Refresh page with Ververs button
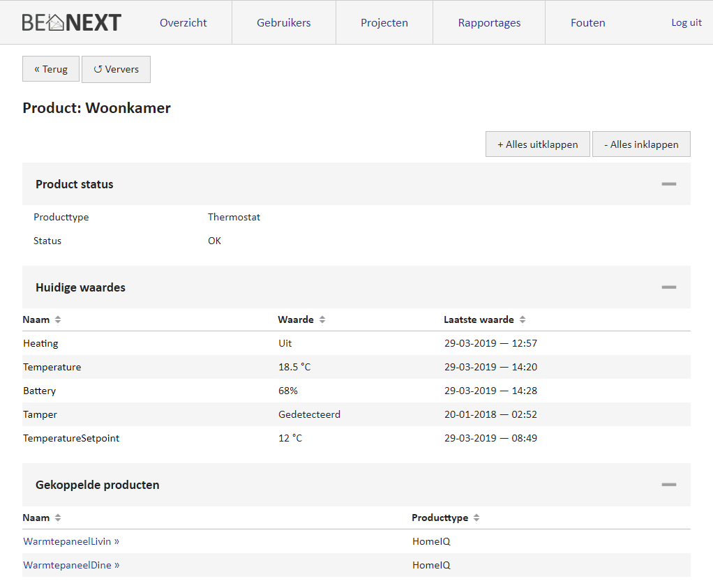 click(116, 69)
